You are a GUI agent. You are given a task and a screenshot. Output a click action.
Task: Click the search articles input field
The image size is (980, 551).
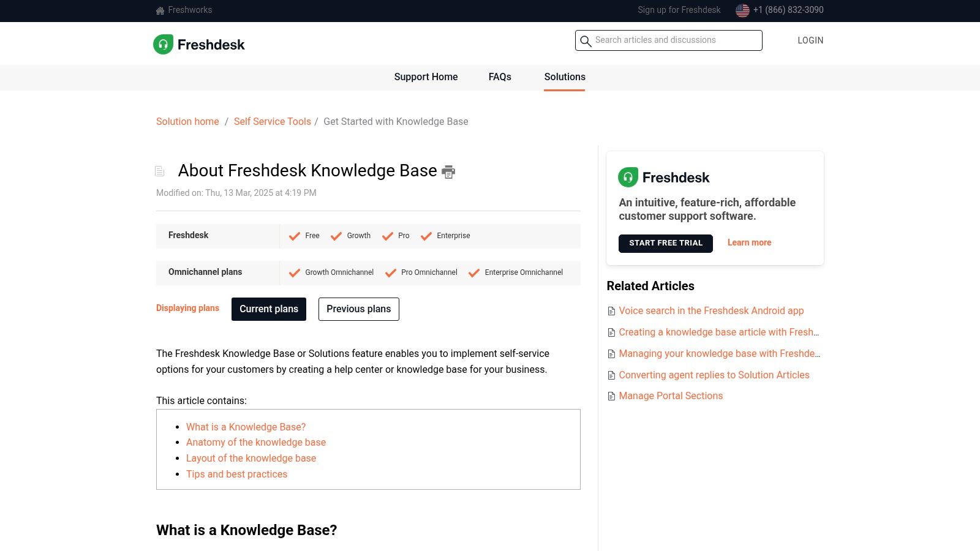[x=668, y=40]
